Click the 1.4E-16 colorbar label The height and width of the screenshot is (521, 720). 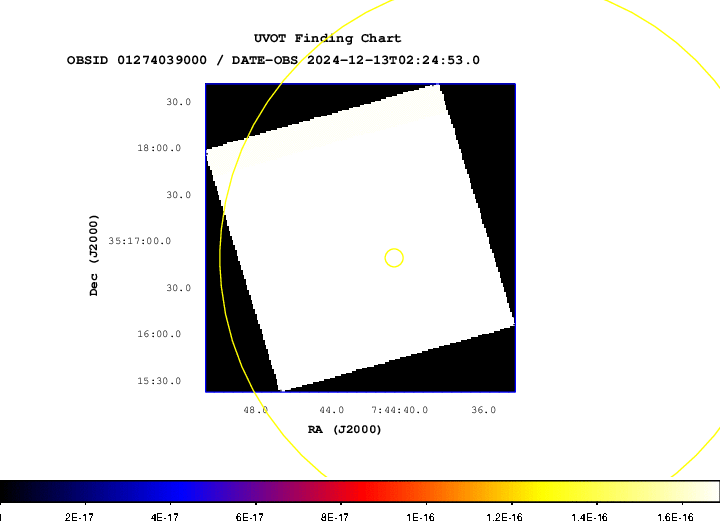589,517
